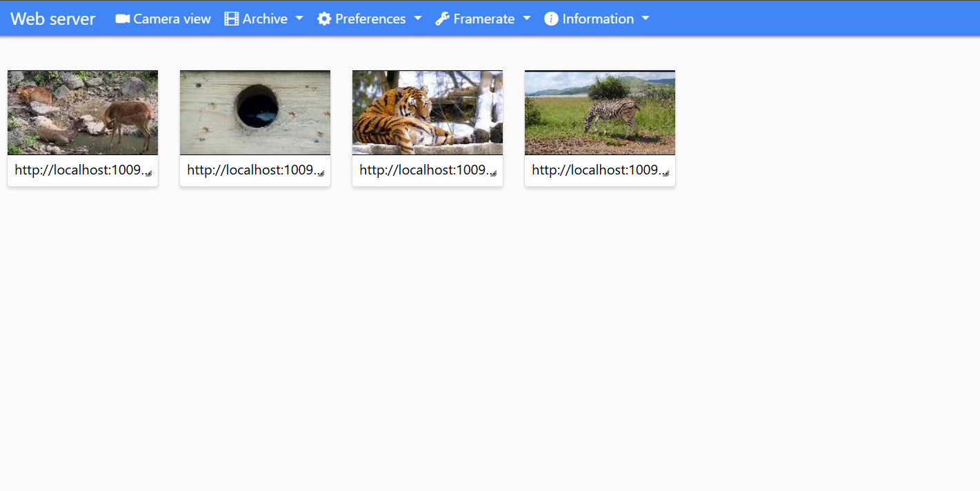980x491 pixels.
Task: Expand the Preferences dropdown arrow
Action: pyautogui.click(x=418, y=19)
